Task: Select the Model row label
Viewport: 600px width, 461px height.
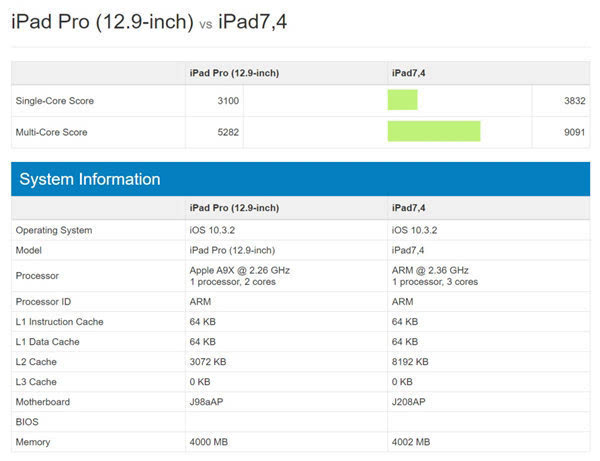Action: pyautogui.click(x=29, y=250)
